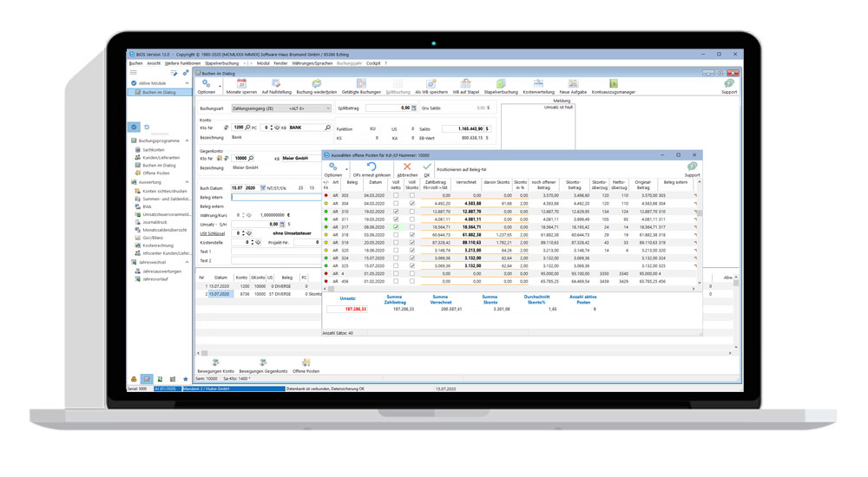Open the Weitere Funktionen menu

tap(182, 63)
